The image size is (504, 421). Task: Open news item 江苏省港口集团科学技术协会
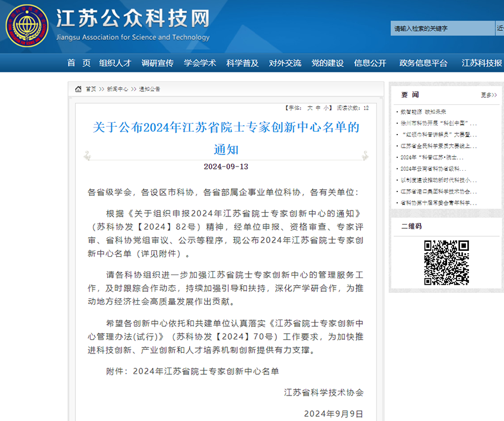438,192
